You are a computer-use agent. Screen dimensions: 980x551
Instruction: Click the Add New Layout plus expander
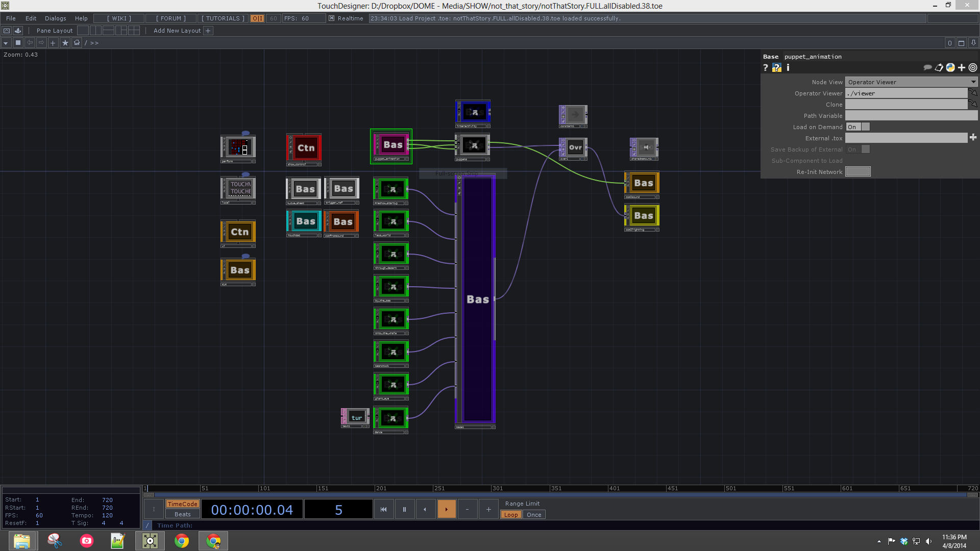pos(208,31)
